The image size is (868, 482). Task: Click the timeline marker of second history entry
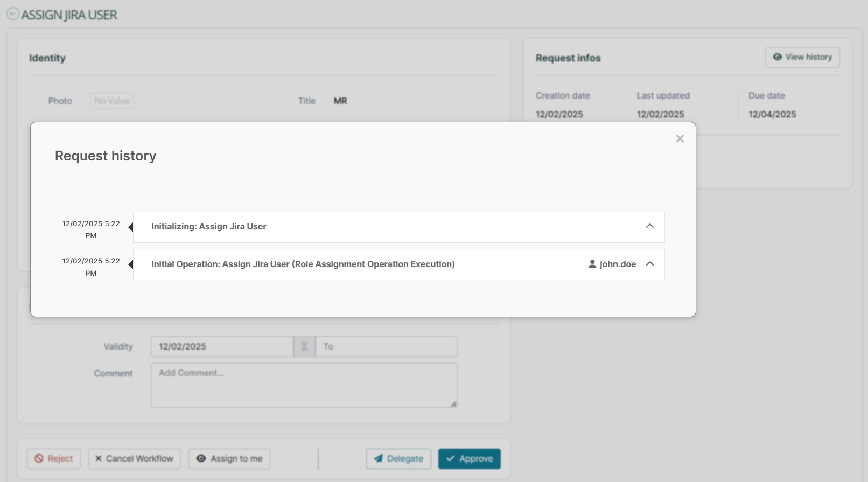(131, 264)
